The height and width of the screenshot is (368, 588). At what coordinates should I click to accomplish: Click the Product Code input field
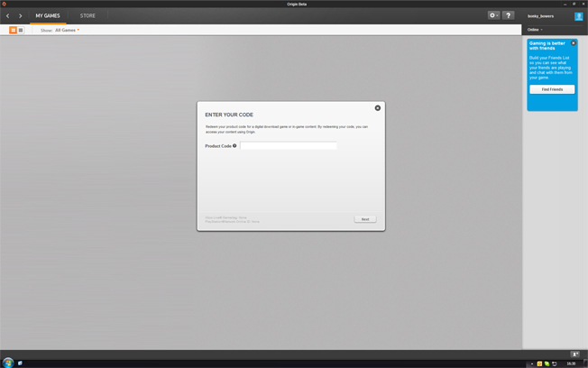pyautogui.click(x=288, y=145)
